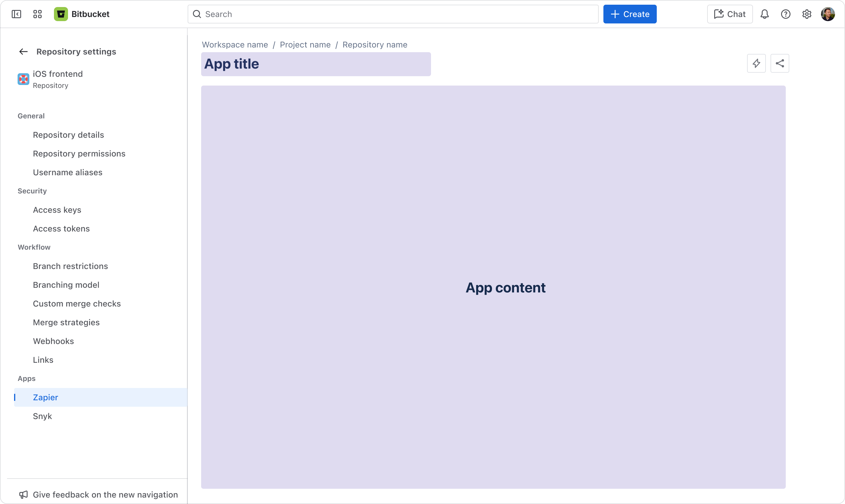The height and width of the screenshot is (504, 845).
Task: Select the Snyk app item
Action: [x=43, y=416]
